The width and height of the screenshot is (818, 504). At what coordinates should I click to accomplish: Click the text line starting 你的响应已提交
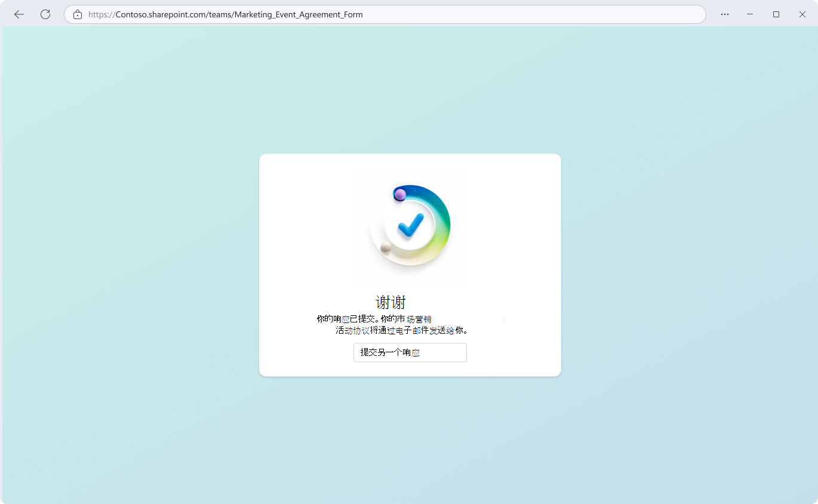(x=374, y=319)
